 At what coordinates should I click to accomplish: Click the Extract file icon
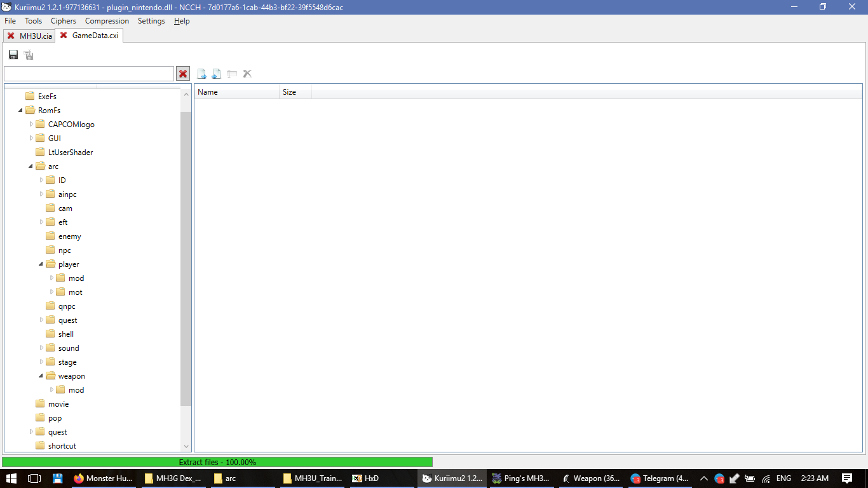(202, 74)
